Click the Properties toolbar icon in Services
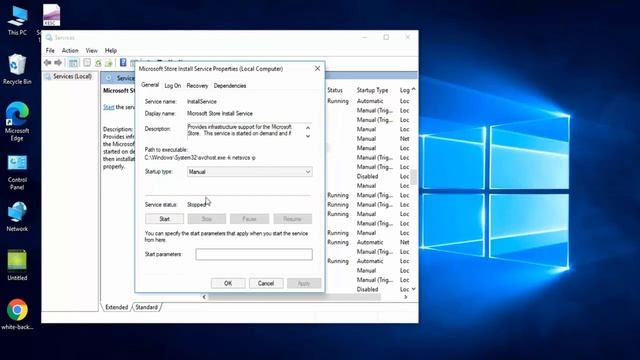 [x=87, y=62]
